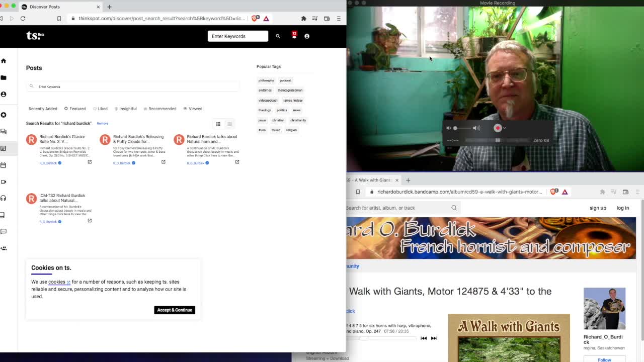644x362 pixels.
Task: Open the calendar events icon in sidebar
Action: pos(3,165)
